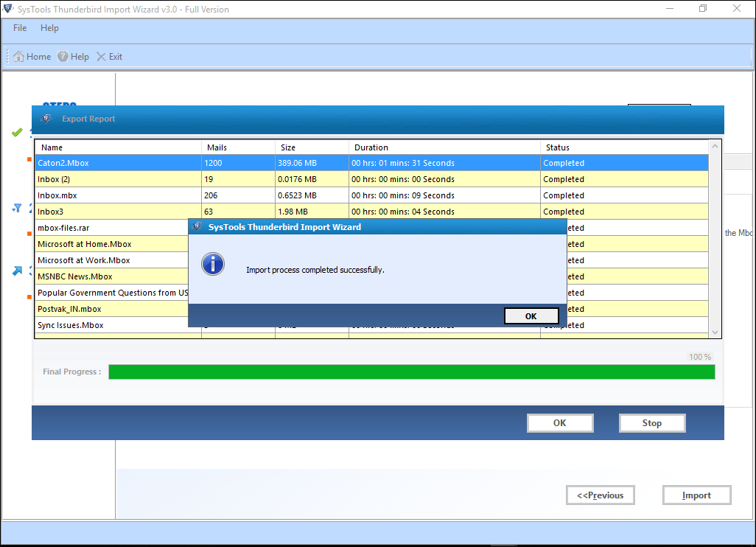The height and width of the screenshot is (547, 756).
Task: Click the green checkmark step icon
Action: [x=17, y=132]
